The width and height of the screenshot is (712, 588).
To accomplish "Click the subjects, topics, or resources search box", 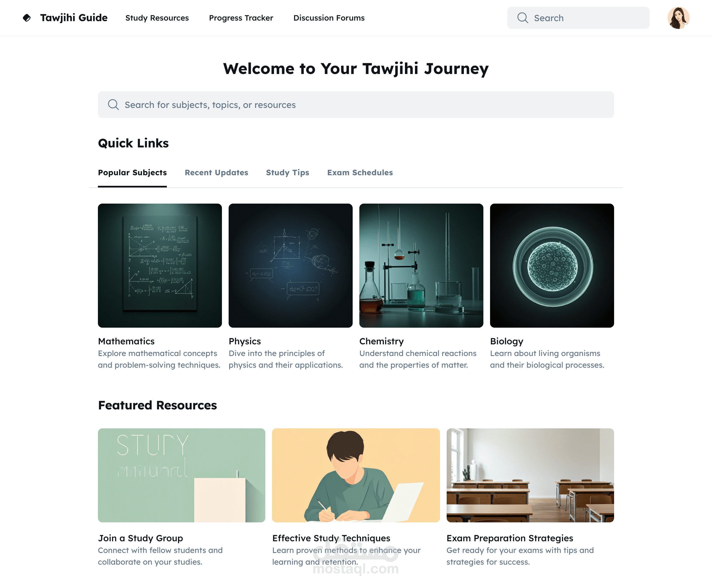I will [356, 104].
